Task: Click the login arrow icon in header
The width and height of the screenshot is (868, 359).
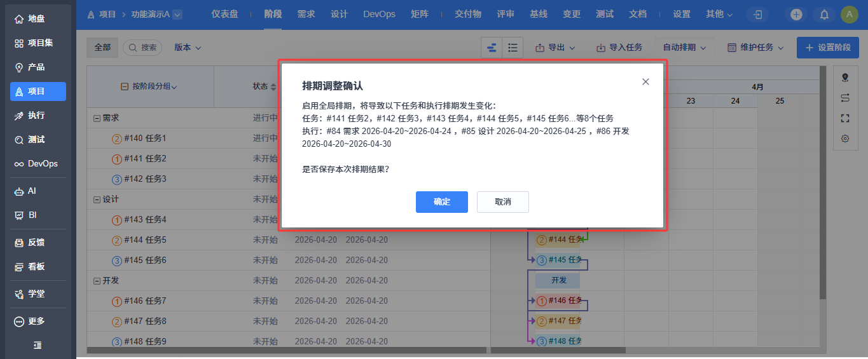Action: (x=757, y=15)
